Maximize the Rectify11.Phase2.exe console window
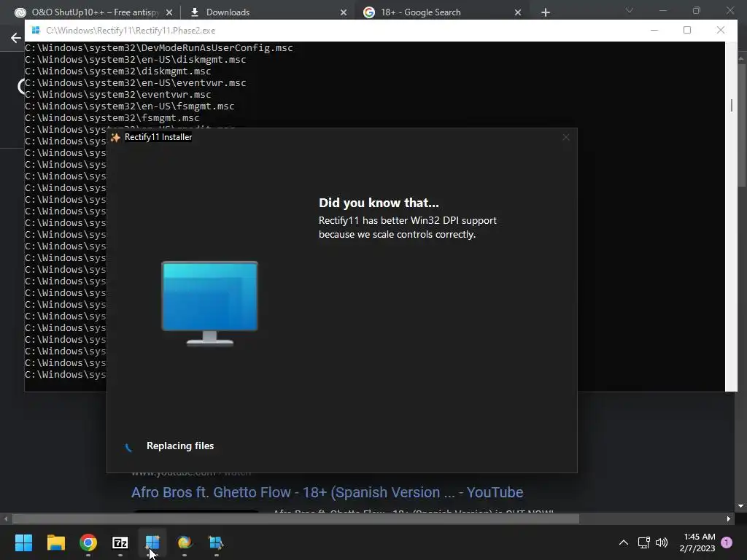The height and width of the screenshot is (560, 747). point(687,30)
